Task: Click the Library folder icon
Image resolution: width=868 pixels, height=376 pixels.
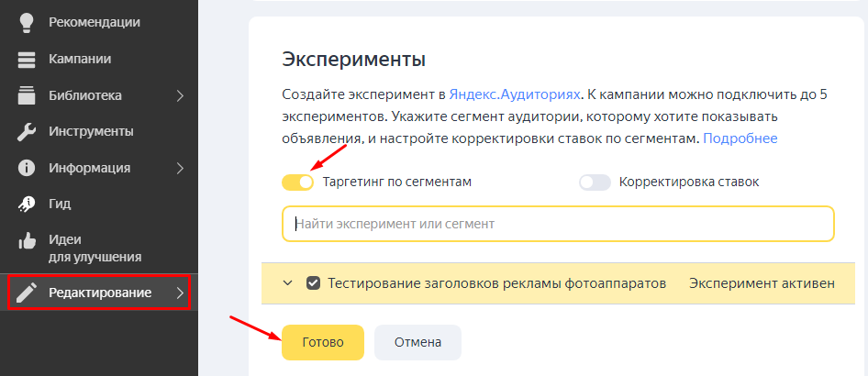Action: pos(27,95)
